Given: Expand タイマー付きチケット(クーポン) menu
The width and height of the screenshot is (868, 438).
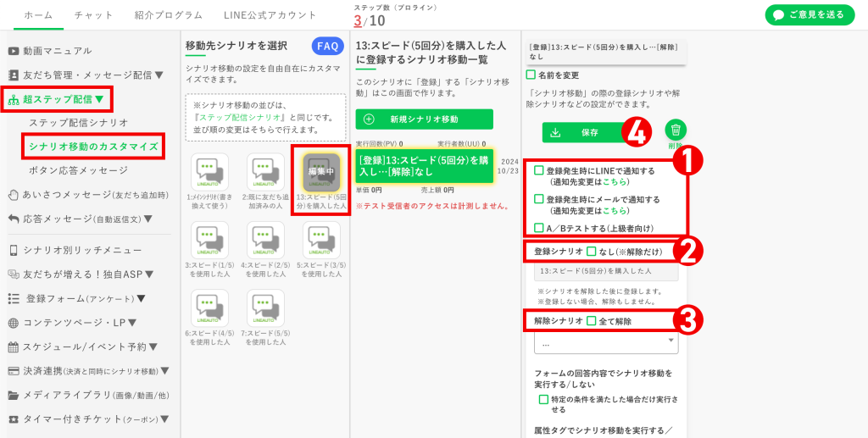Looking at the screenshot, I should tap(164, 419).
